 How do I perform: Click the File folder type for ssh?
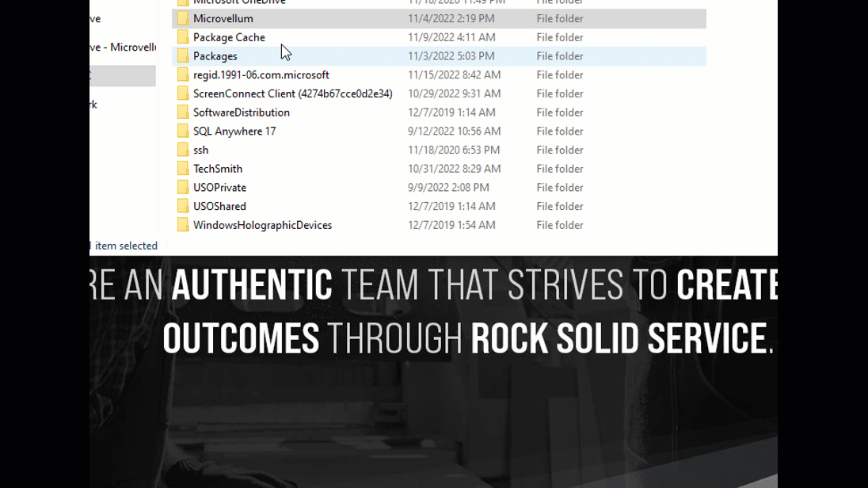[559, 150]
